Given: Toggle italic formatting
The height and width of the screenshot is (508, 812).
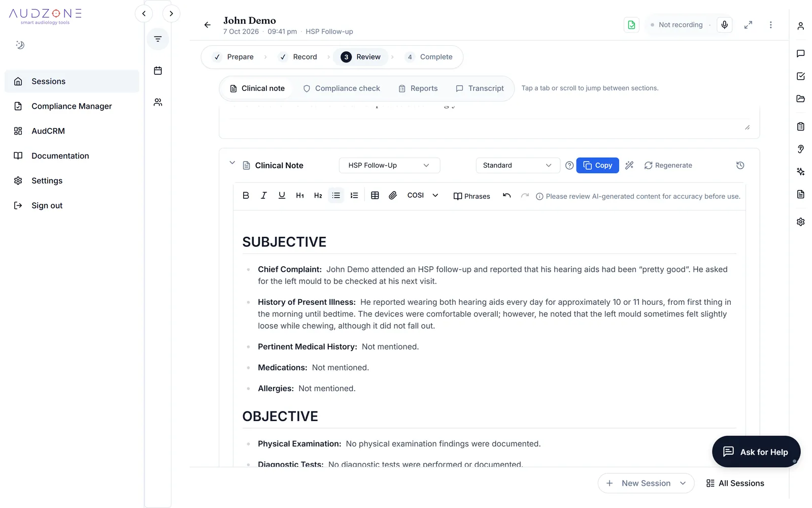Looking at the screenshot, I should pyautogui.click(x=263, y=196).
